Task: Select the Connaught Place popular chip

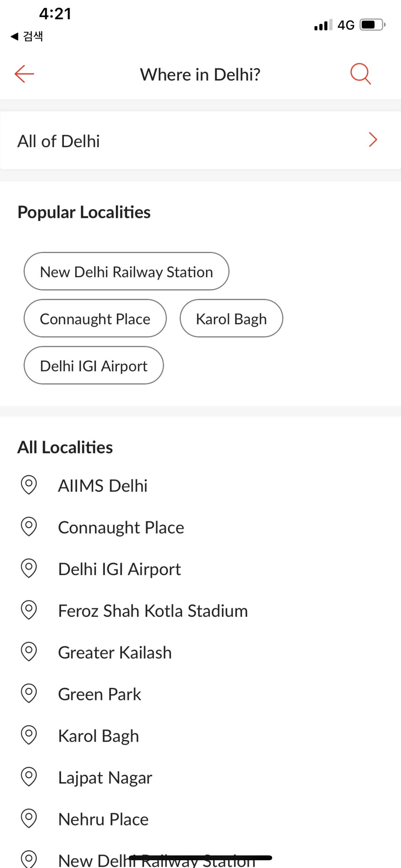Action: coord(95,319)
